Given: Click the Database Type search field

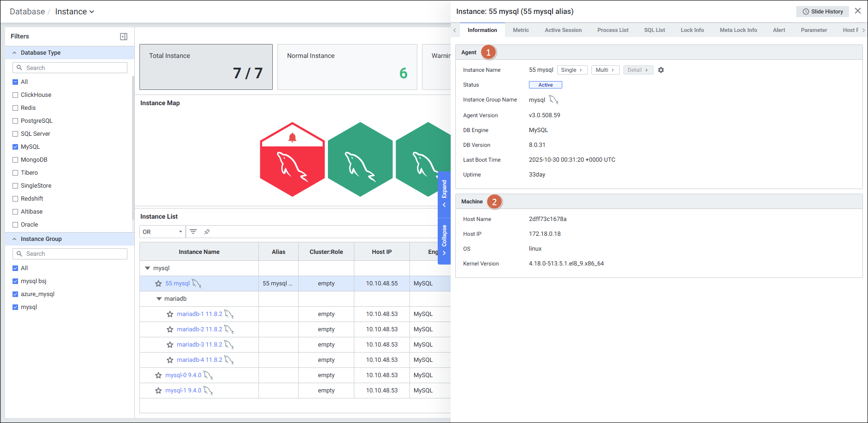Looking at the screenshot, I should point(70,68).
